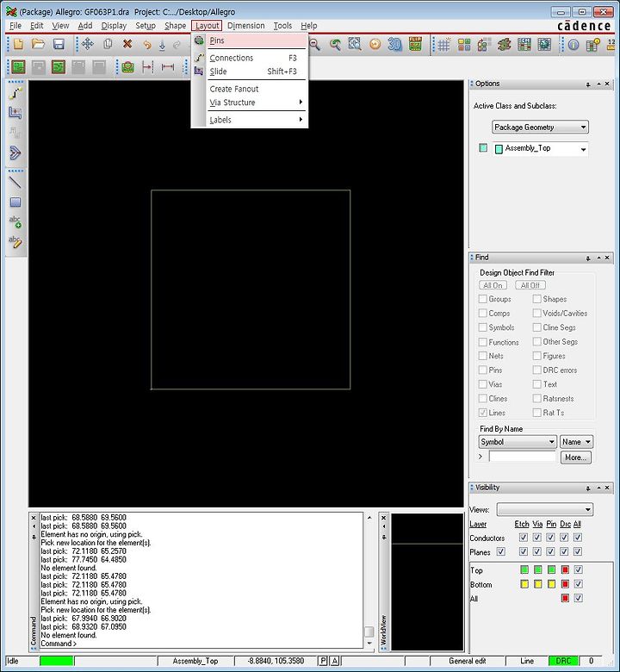
Task: Collapse the Find panel with its arrow
Action: click(598, 258)
